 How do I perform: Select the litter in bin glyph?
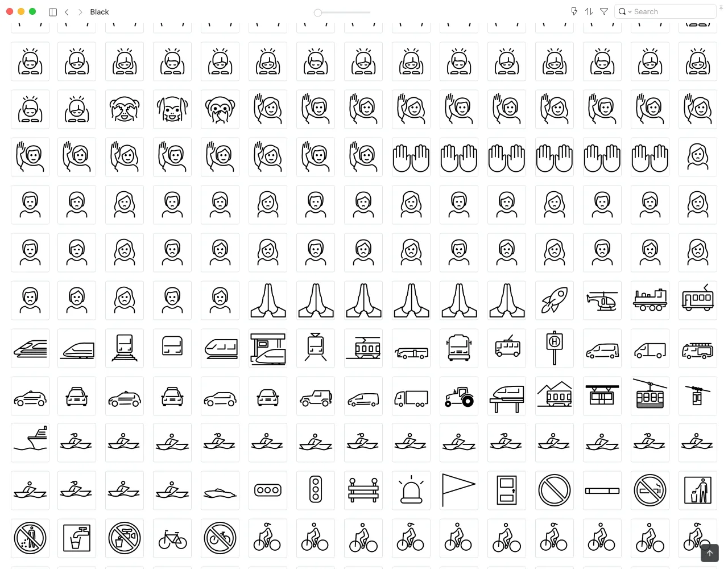tap(698, 490)
